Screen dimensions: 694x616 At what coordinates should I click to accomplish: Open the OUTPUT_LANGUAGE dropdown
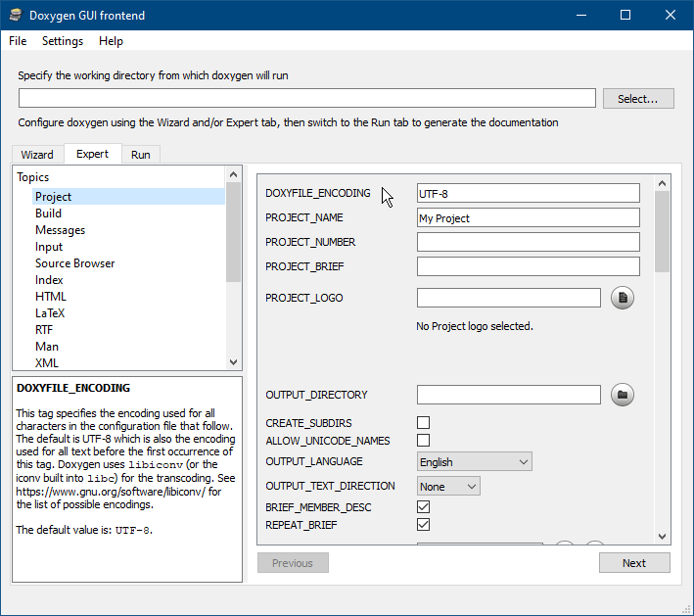[x=474, y=461]
